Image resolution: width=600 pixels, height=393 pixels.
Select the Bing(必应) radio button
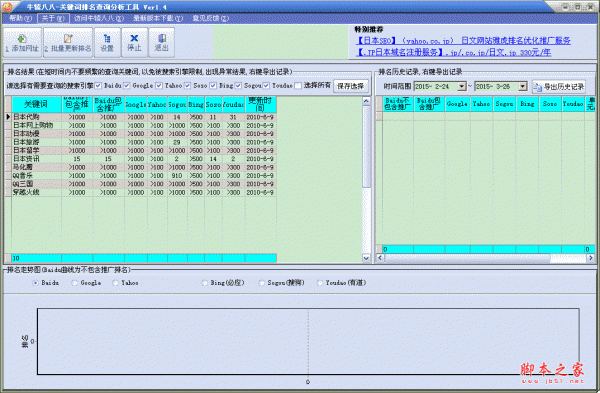[x=205, y=283]
